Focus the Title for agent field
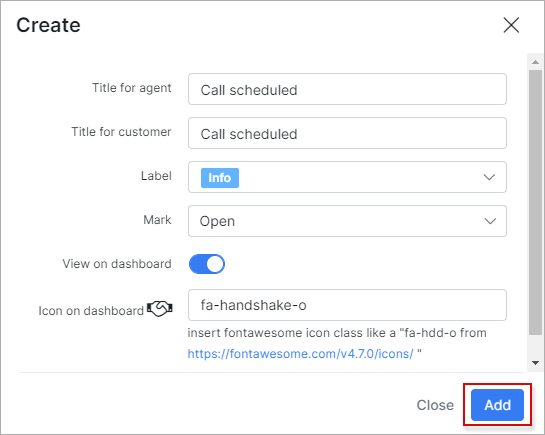Image resolution: width=545 pixels, height=435 pixels. (347, 89)
